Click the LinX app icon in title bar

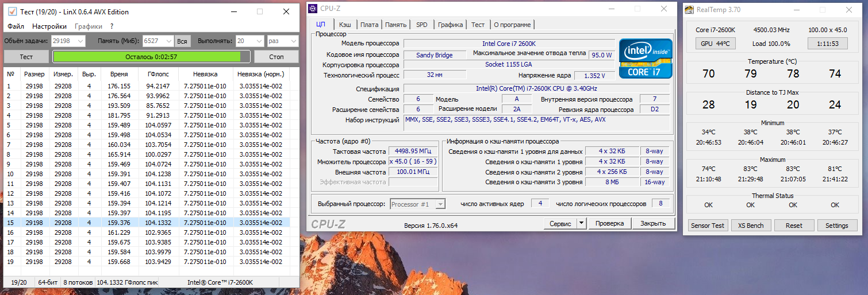click(12, 11)
